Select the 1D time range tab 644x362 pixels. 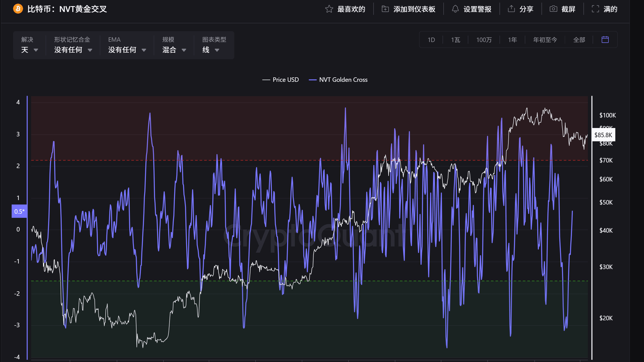click(431, 40)
